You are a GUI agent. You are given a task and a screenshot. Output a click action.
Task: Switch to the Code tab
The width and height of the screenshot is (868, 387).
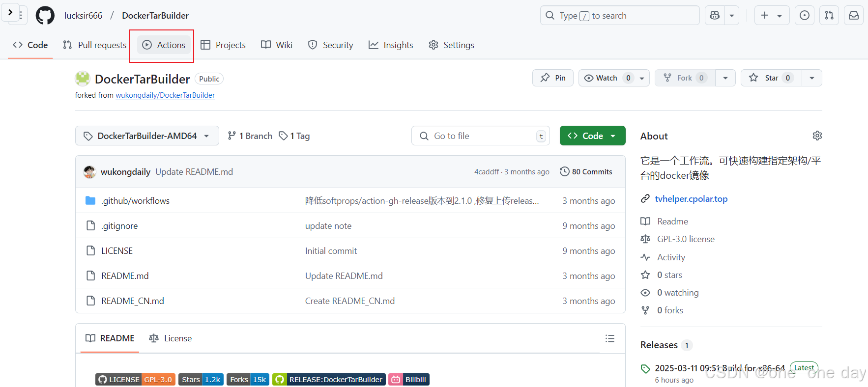[30, 45]
